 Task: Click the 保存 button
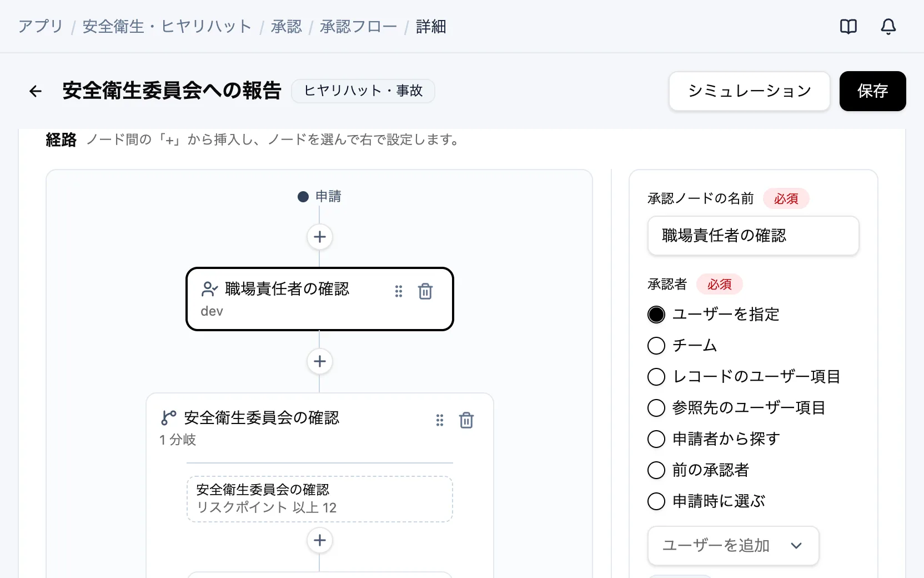[873, 91]
